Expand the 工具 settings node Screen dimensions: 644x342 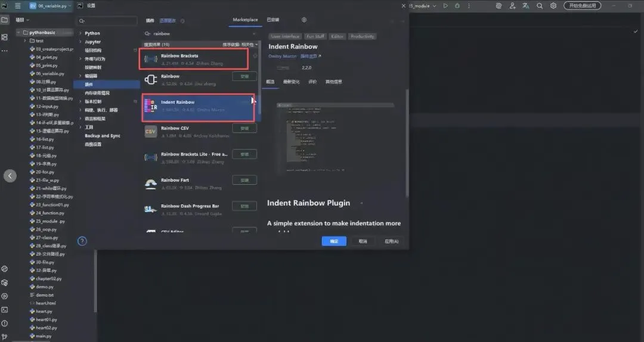(80, 128)
